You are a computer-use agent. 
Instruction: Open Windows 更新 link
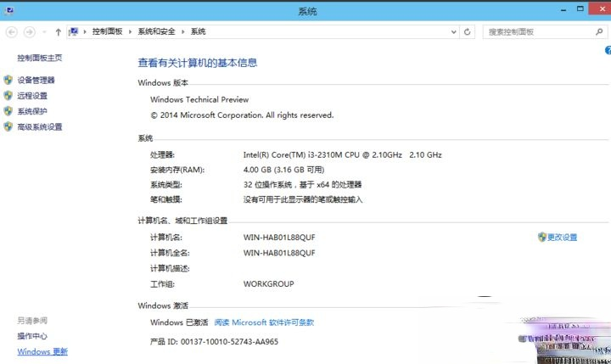tap(42, 351)
